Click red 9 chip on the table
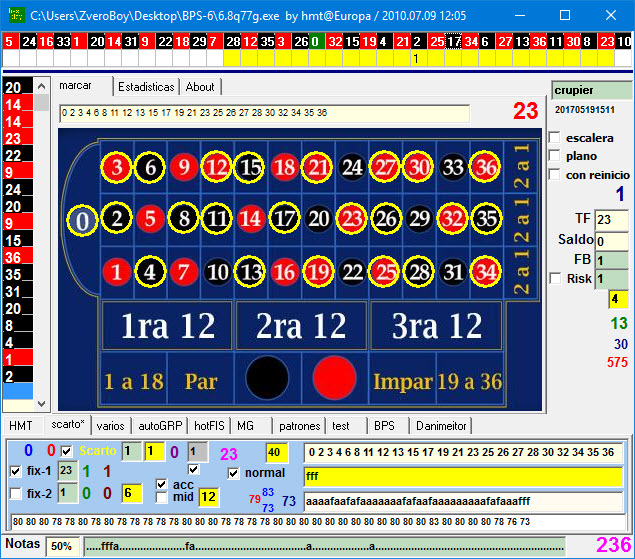635x559 pixels. coord(184,167)
